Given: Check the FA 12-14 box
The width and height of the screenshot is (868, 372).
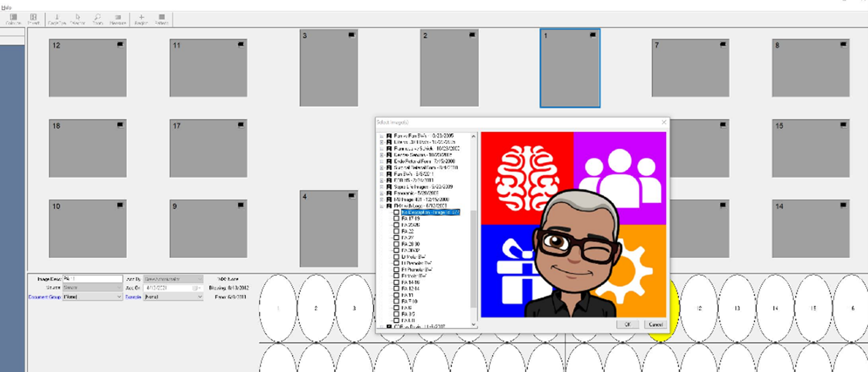Looking at the screenshot, I should (x=397, y=288).
